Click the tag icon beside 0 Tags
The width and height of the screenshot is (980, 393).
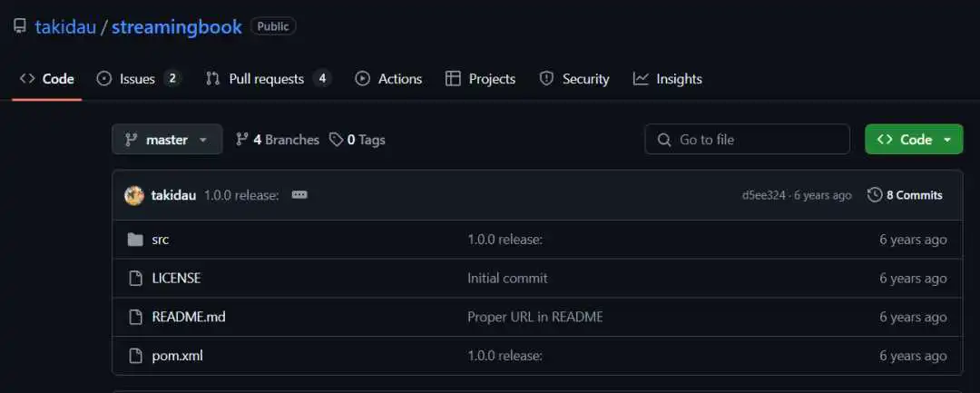click(337, 140)
